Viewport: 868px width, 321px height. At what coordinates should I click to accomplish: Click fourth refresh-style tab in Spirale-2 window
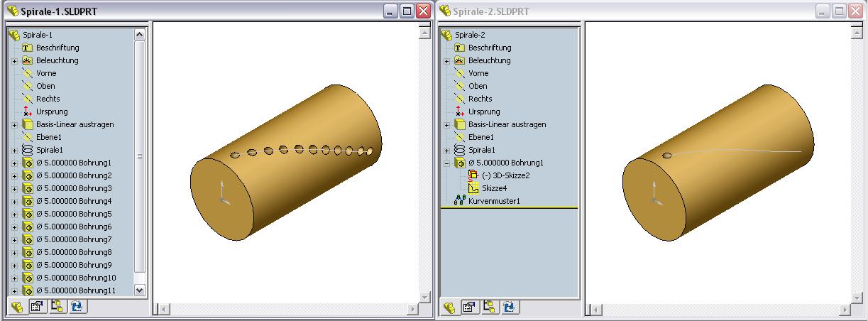point(510,307)
